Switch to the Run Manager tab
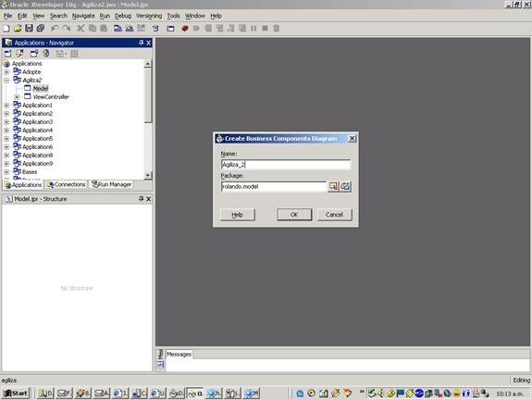Image resolution: width=532 pixels, height=400 pixels. pyautogui.click(x=112, y=184)
